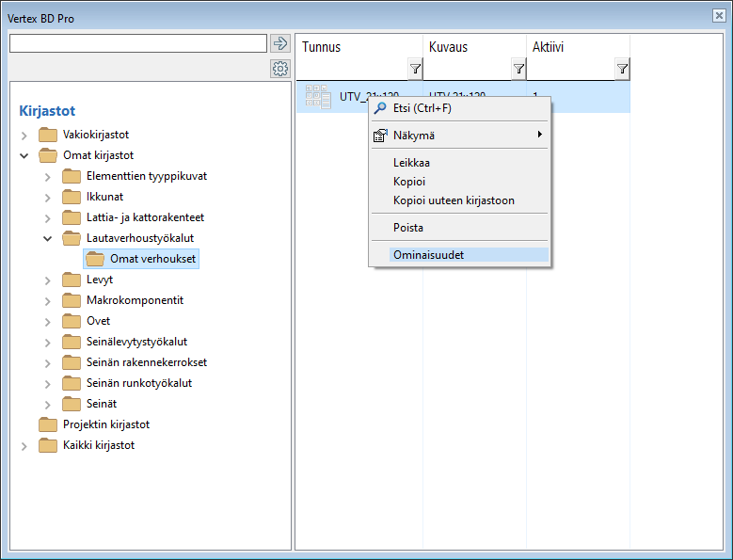The height and width of the screenshot is (560, 733).
Task: Click the Omat verhoukset folder icon
Action: (95, 259)
